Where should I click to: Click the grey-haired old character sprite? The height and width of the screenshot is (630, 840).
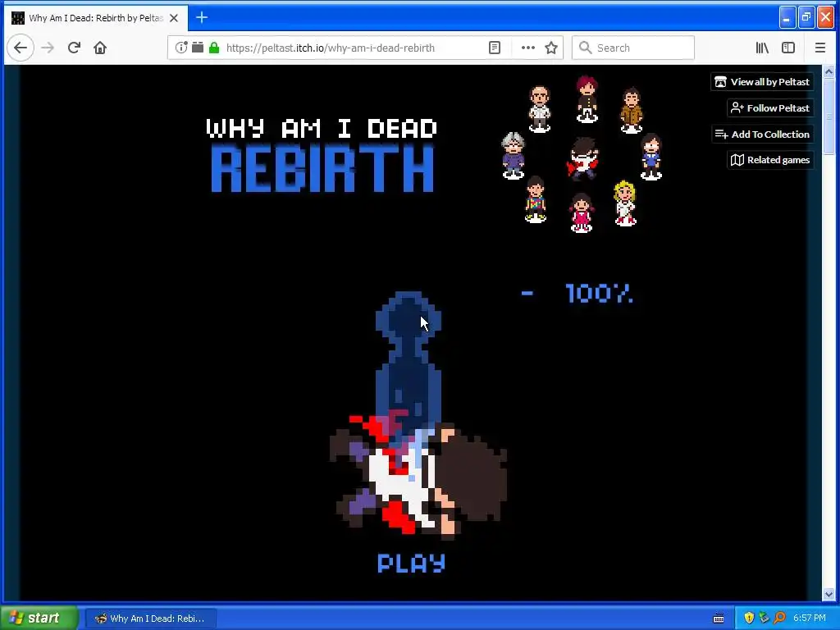[x=514, y=155]
